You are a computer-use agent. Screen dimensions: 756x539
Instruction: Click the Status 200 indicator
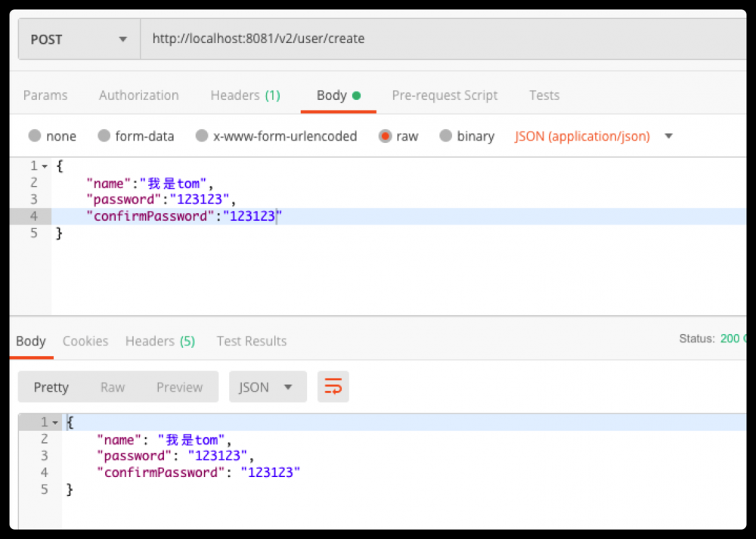tap(713, 339)
